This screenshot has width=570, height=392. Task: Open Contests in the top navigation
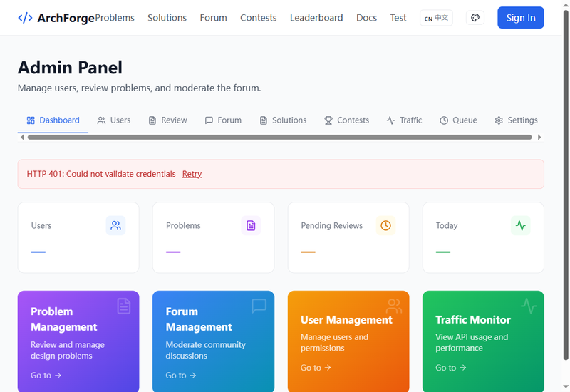tap(258, 17)
